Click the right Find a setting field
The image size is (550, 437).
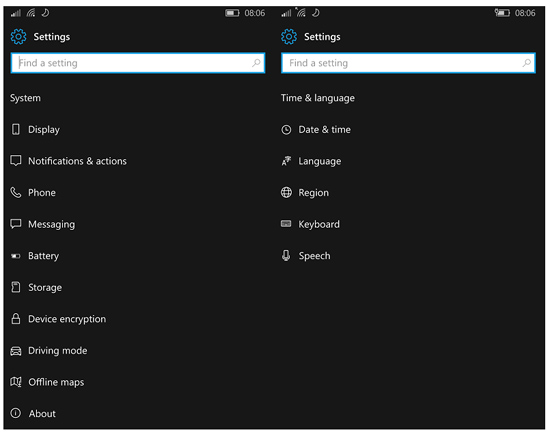click(408, 63)
